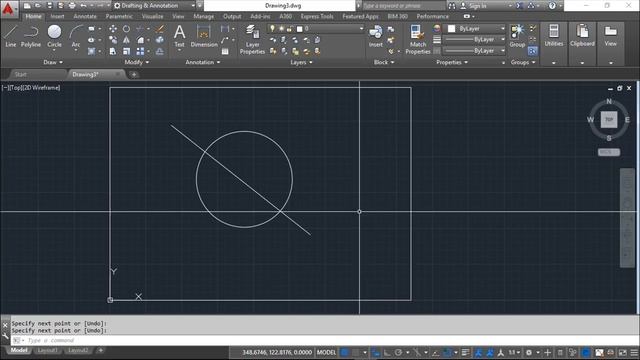
Task: Toggle object snap in status bar
Action: [447, 352]
